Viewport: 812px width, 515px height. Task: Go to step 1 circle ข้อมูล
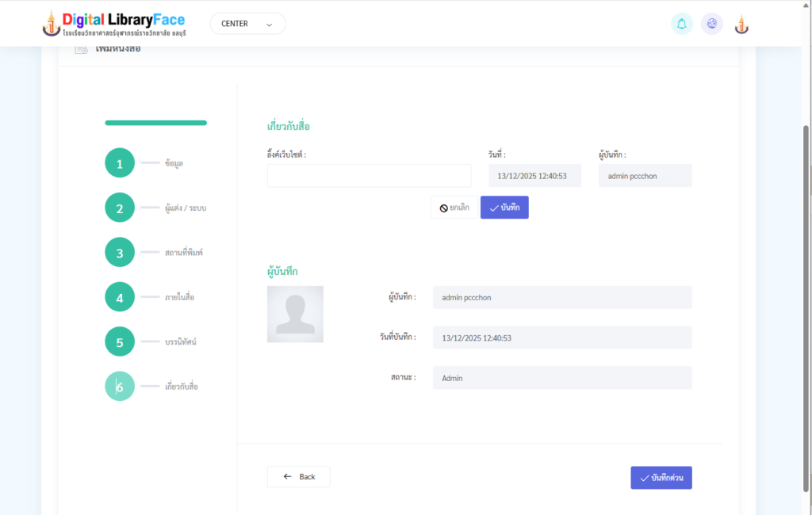click(120, 164)
